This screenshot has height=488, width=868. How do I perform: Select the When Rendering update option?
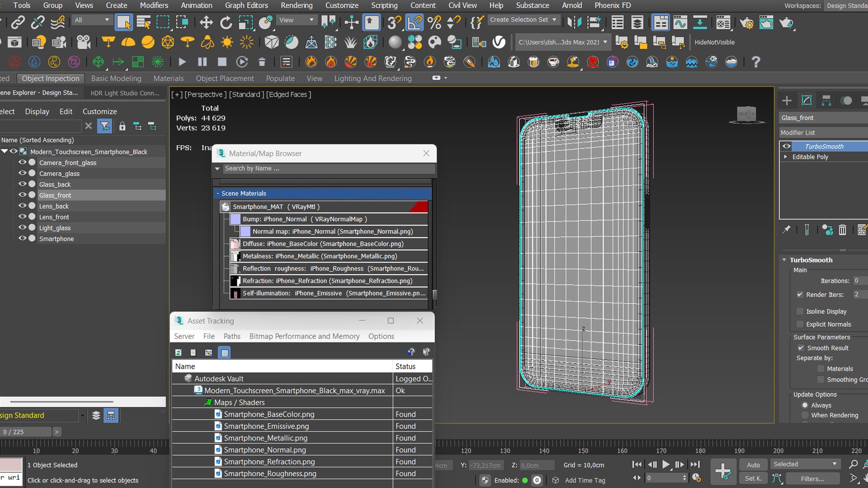[805, 415]
